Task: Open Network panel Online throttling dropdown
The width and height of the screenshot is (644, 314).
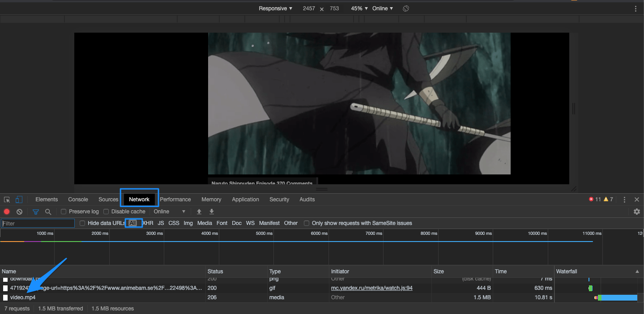Action: pyautogui.click(x=170, y=212)
